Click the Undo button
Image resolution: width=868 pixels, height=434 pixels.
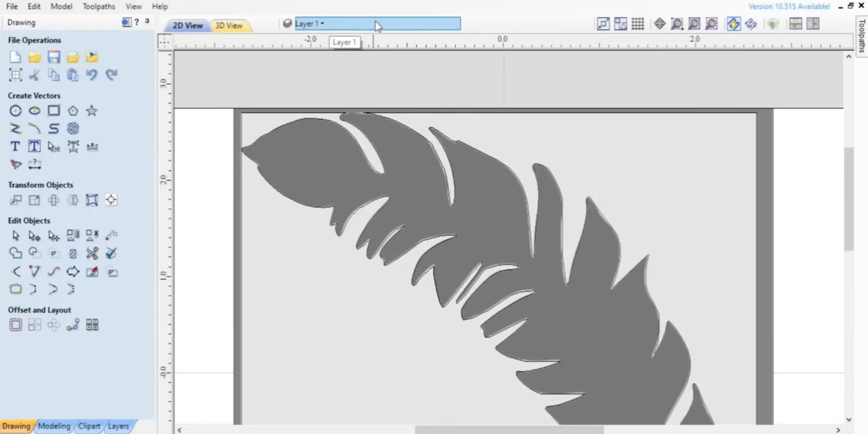tap(92, 75)
